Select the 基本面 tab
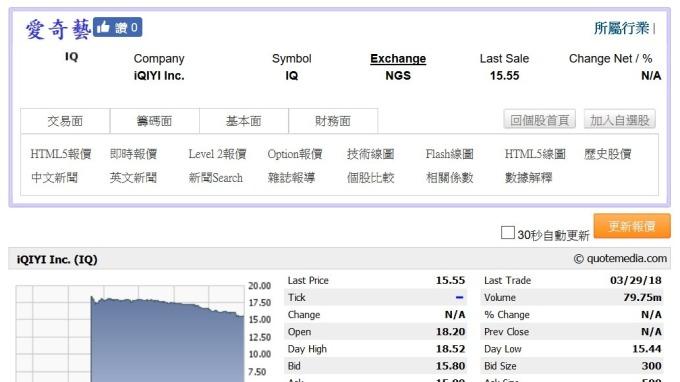Image resolution: width=680 pixels, height=382 pixels. click(x=244, y=121)
